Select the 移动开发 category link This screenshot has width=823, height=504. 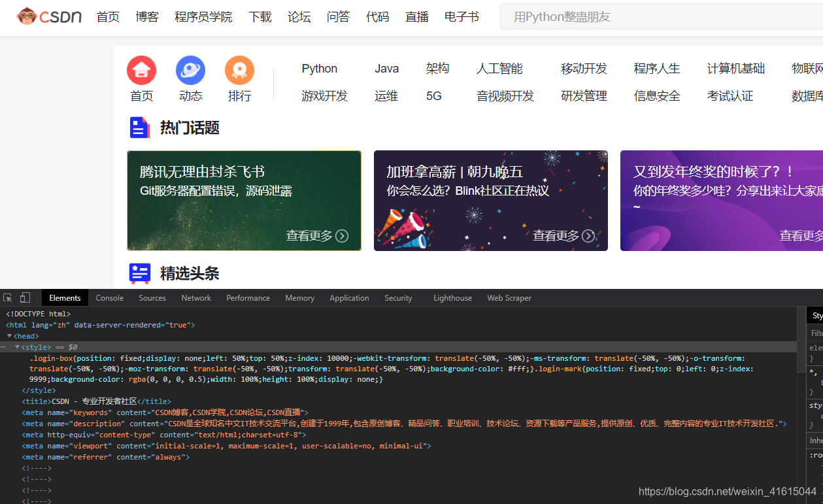coord(584,69)
